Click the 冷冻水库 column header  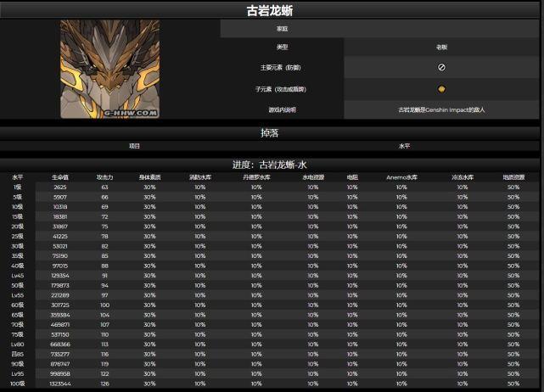click(x=458, y=177)
